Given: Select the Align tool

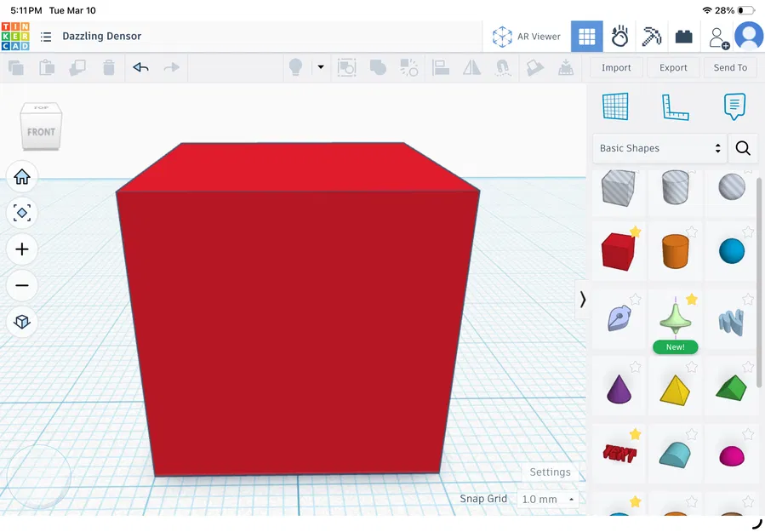Looking at the screenshot, I should coord(441,67).
